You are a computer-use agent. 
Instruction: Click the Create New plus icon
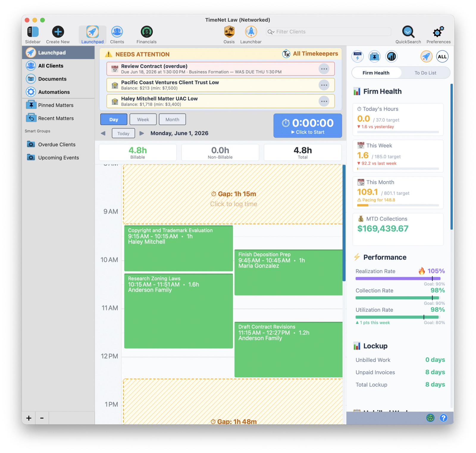click(x=58, y=32)
